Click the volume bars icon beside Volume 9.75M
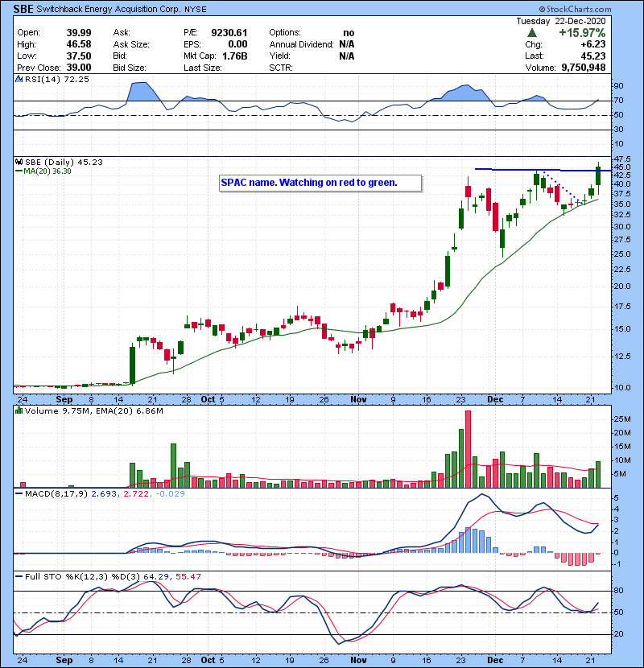Viewport: 644px width, 668px height. pos(19,410)
